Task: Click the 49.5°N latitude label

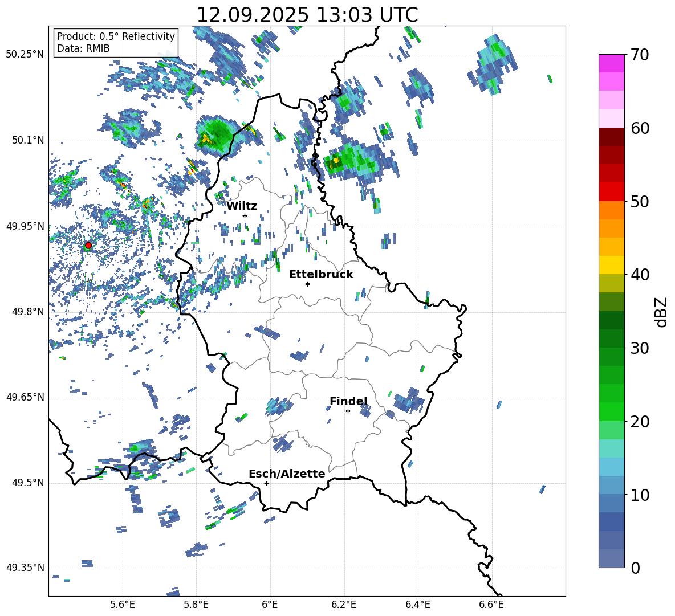Action: click(x=27, y=482)
